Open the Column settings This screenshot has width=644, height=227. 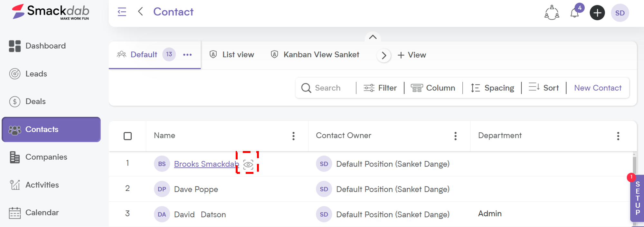(433, 88)
